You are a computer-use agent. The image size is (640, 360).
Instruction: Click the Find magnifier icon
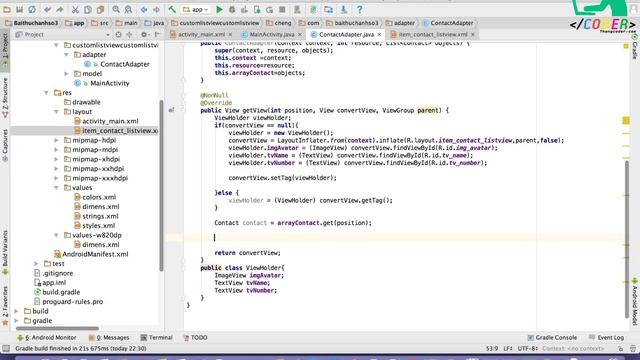116,9
